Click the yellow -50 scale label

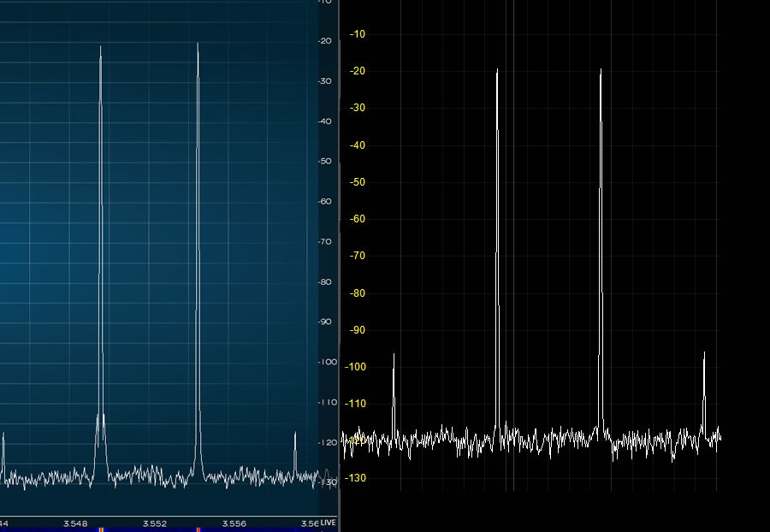(358, 182)
